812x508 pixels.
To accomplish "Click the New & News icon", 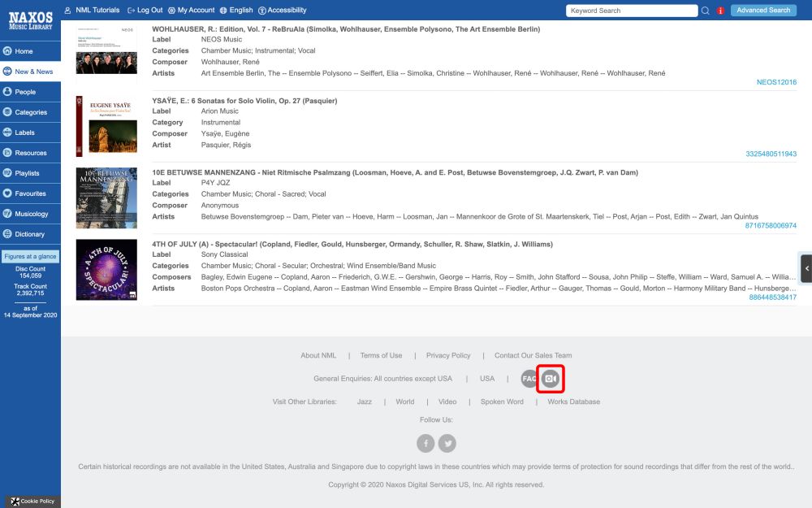I will (7, 71).
